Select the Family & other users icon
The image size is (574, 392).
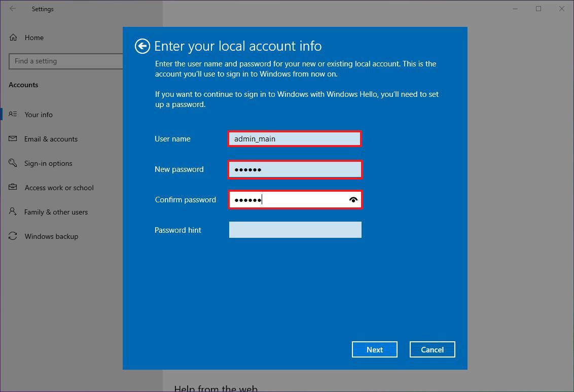[x=13, y=212]
